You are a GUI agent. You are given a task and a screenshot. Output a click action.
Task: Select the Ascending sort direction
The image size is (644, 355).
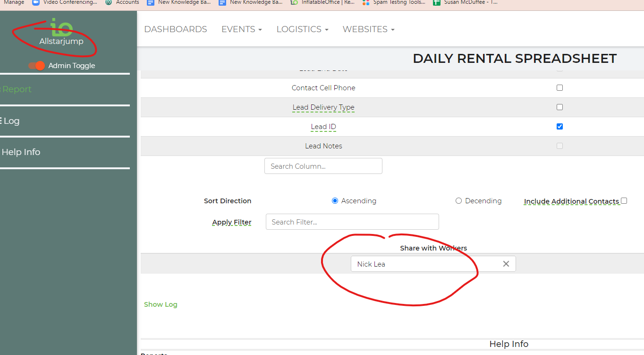tap(335, 201)
